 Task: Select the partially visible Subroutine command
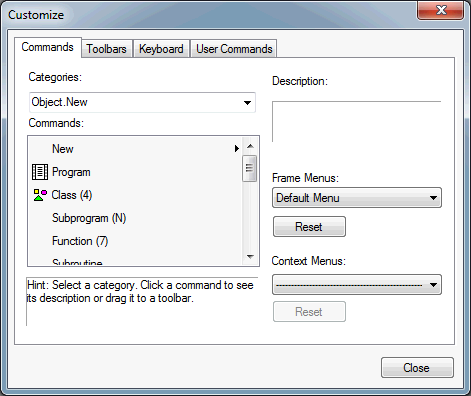click(x=135, y=261)
